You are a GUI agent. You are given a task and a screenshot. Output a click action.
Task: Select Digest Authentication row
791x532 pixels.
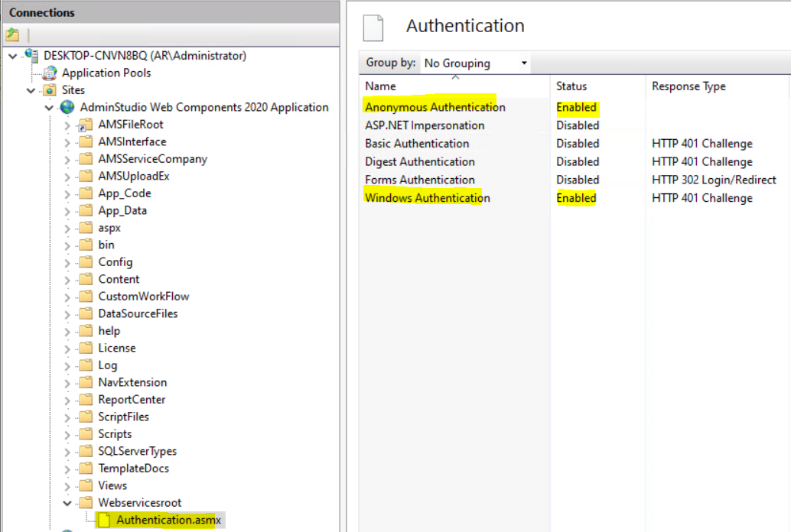pos(574,162)
